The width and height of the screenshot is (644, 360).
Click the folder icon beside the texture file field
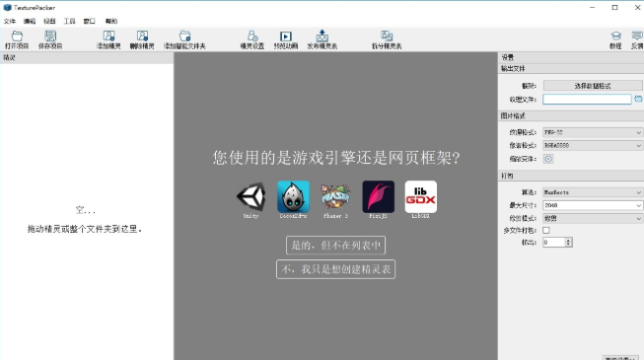(x=638, y=99)
